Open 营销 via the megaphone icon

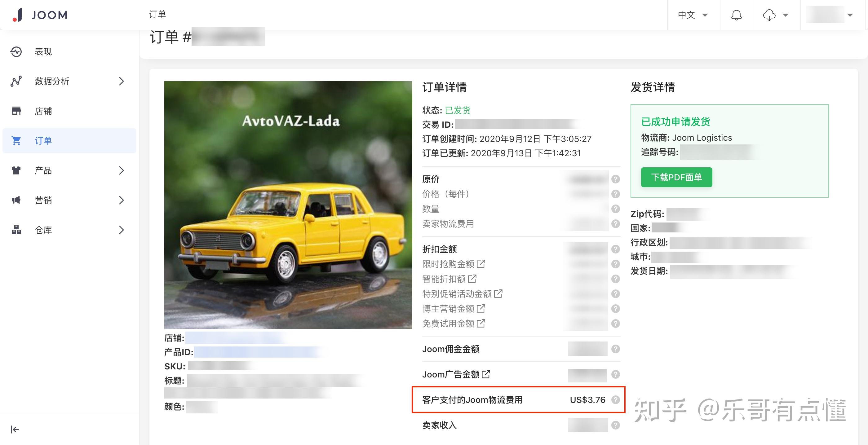16,200
